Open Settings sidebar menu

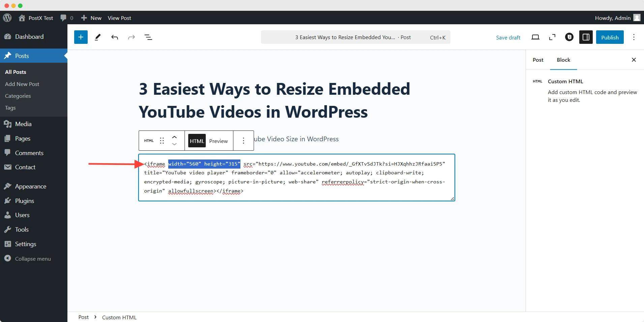(x=34, y=244)
